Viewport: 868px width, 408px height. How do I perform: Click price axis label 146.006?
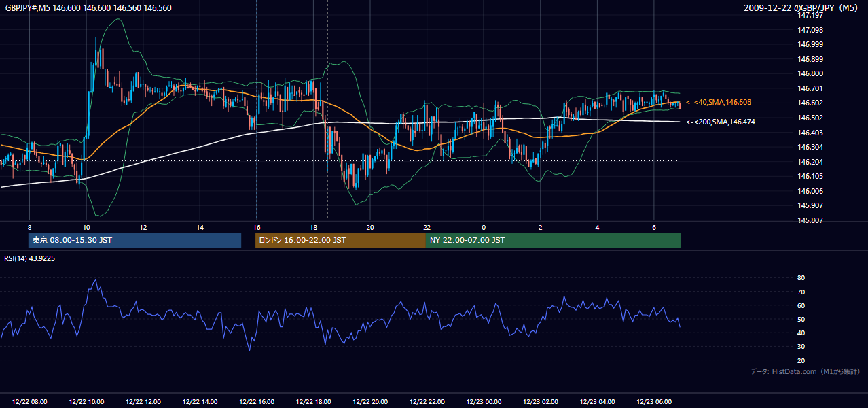pyautogui.click(x=810, y=191)
